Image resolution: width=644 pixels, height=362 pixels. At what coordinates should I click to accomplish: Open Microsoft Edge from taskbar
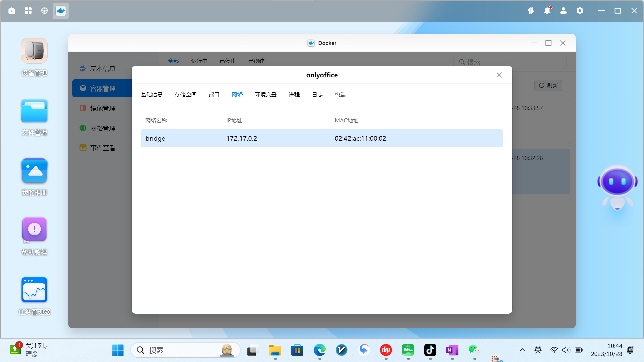[x=319, y=350]
